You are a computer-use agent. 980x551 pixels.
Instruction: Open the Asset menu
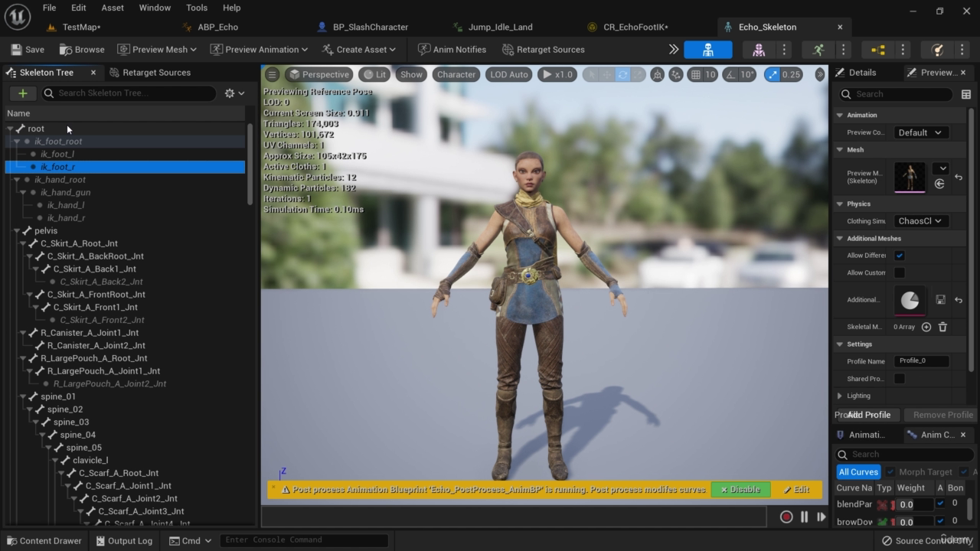coord(113,8)
